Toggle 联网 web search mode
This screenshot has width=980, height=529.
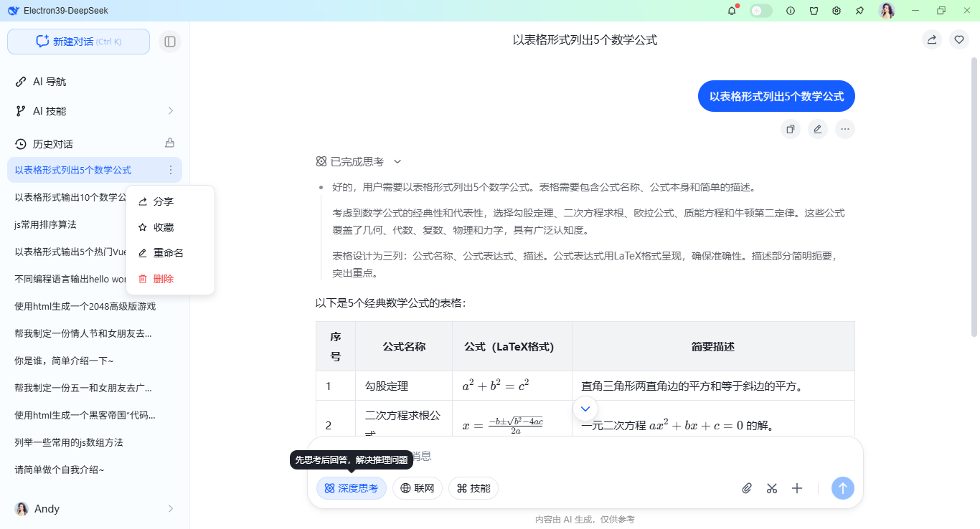[x=417, y=488]
